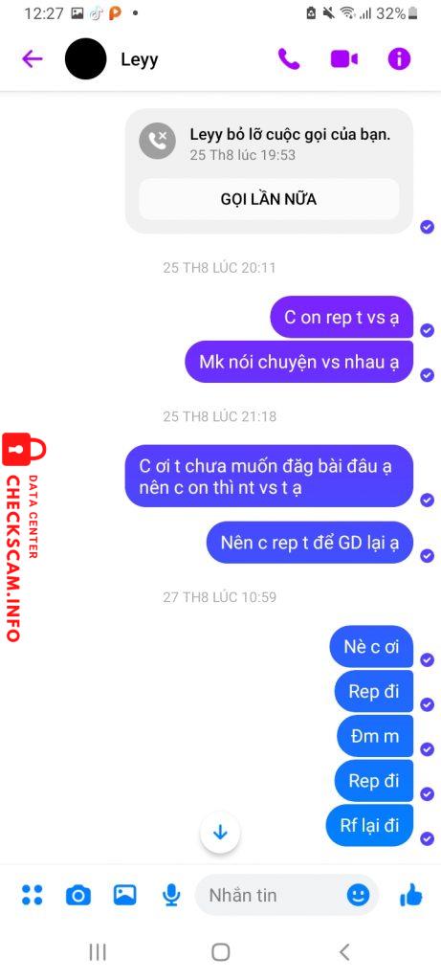This screenshot has height=980, width=441.
Task: Open the four-dot more apps menu
Action: [32, 895]
